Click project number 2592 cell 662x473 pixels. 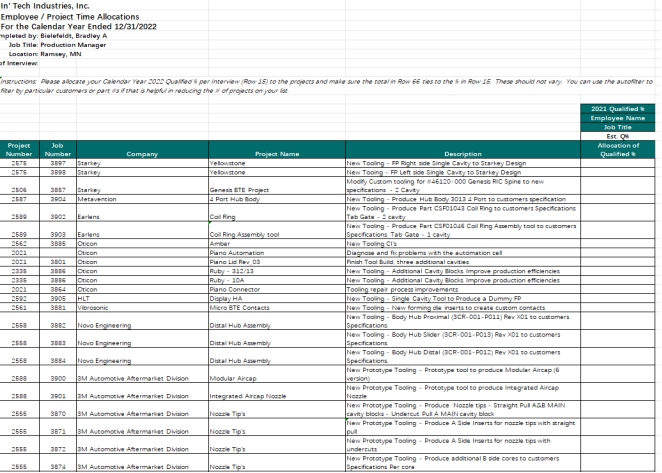19,299
